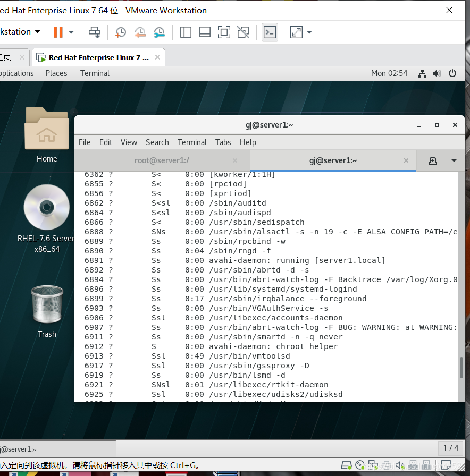Screen dimensions: 470x476
Task: Click the Mon 02:54 clock
Action: (389, 73)
